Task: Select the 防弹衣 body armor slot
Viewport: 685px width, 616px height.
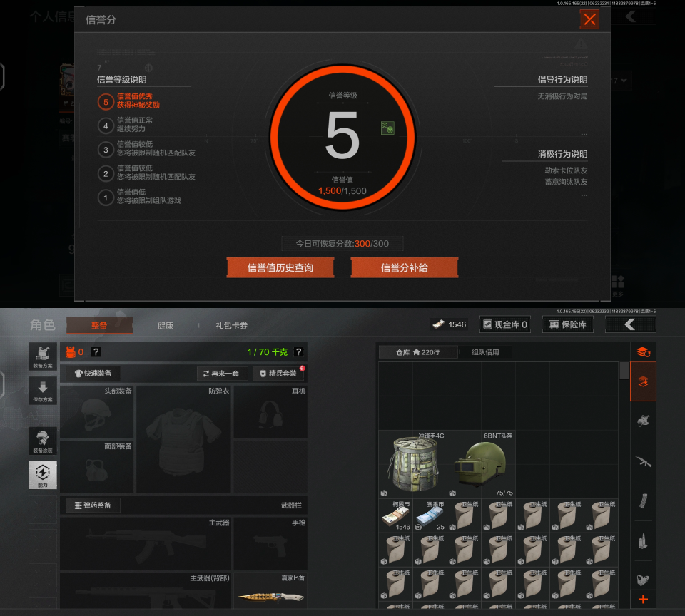Action: pos(183,440)
